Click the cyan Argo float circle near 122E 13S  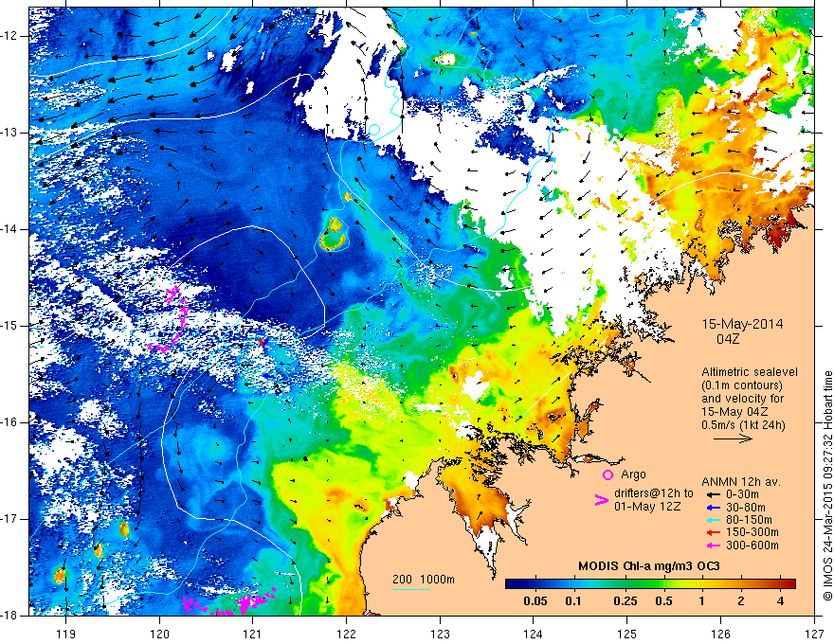click(x=374, y=130)
